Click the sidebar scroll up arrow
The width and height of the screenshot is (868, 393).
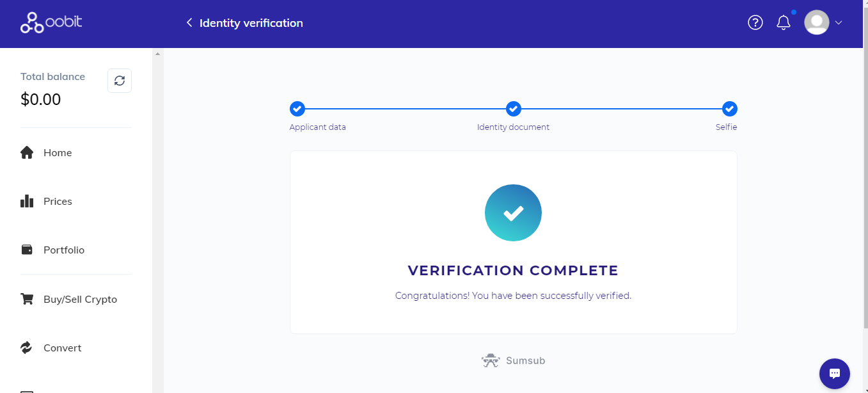(x=158, y=54)
